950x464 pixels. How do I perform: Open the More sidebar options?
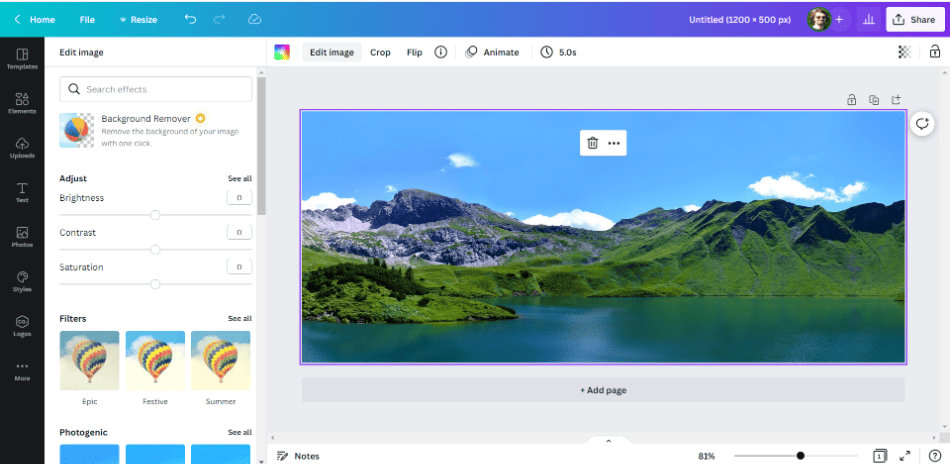pyautogui.click(x=22, y=371)
